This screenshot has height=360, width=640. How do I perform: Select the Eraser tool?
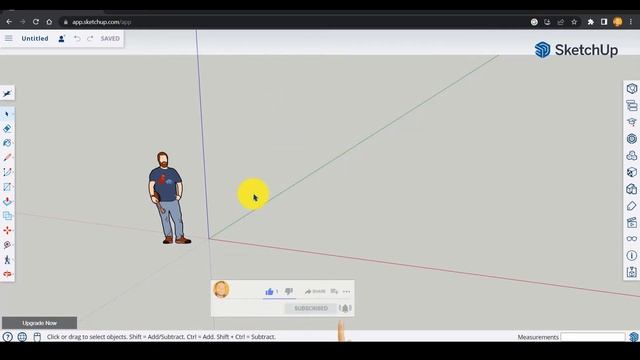(x=7, y=129)
